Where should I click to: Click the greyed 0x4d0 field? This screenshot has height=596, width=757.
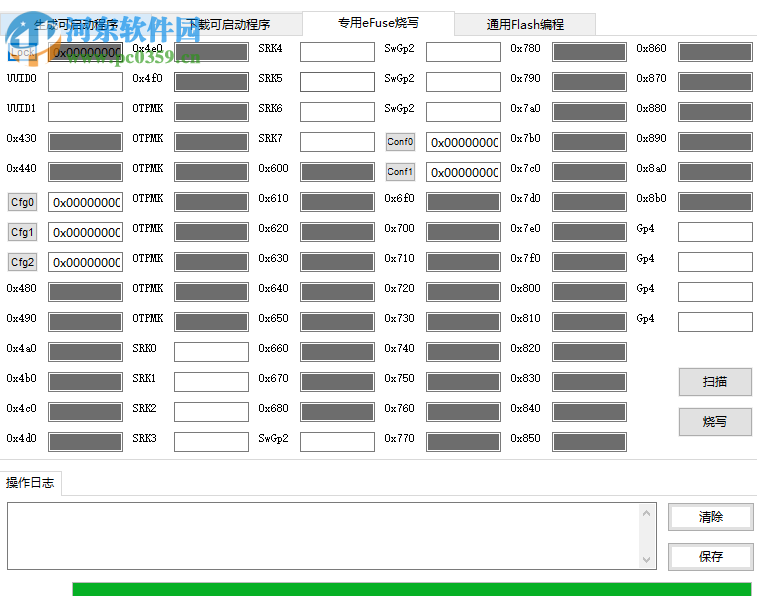85,442
